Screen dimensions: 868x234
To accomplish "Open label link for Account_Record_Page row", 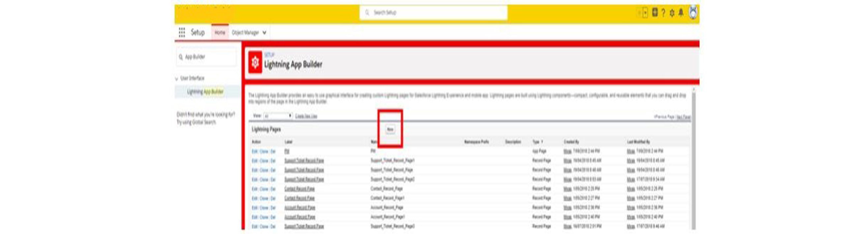I will pyautogui.click(x=300, y=208).
